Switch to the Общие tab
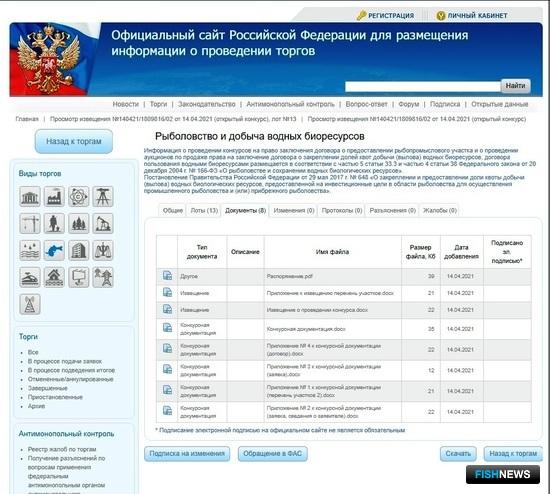550x494 pixels. click(173, 211)
